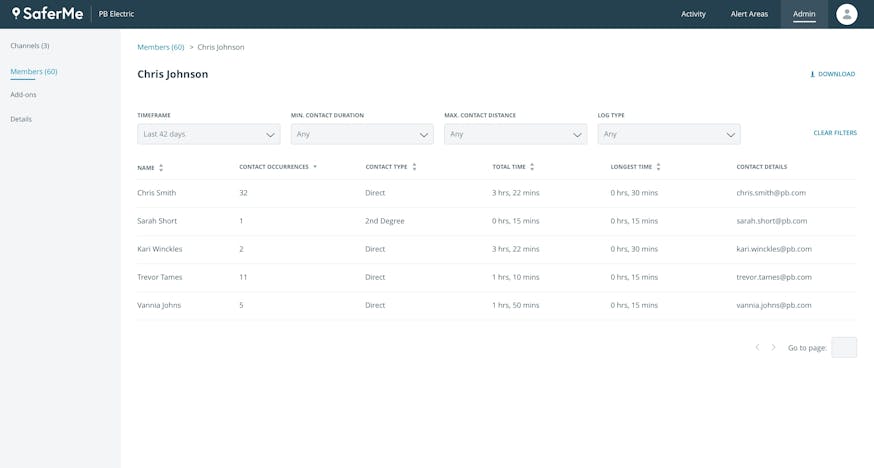Click the Clear Filters link

[835, 133]
